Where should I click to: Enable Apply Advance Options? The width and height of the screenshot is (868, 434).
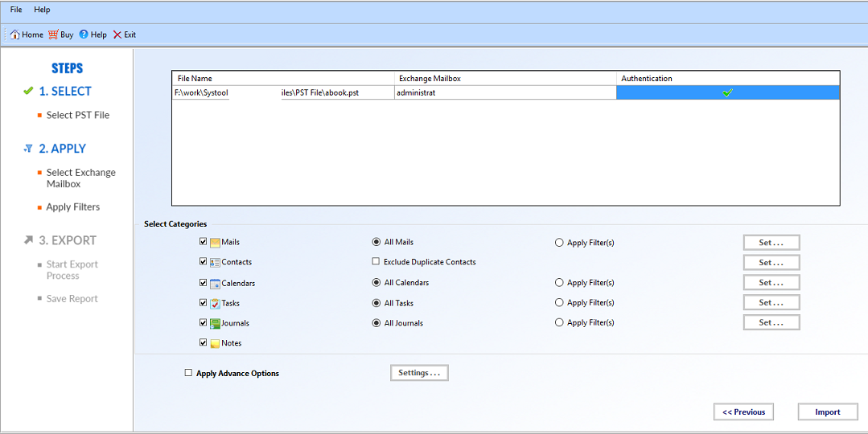click(188, 373)
